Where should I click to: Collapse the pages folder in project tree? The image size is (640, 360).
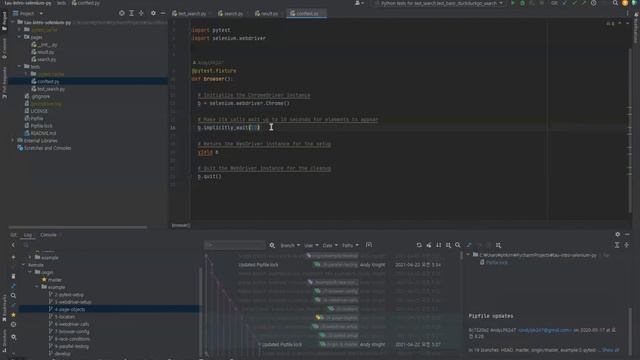[x=19, y=37]
